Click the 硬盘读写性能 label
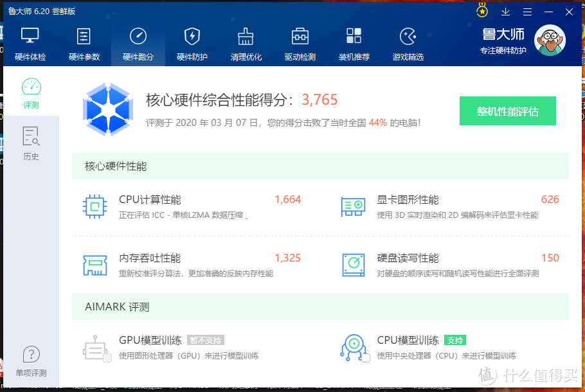This screenshot has width=585, height=392. click(x=408, y=258)
